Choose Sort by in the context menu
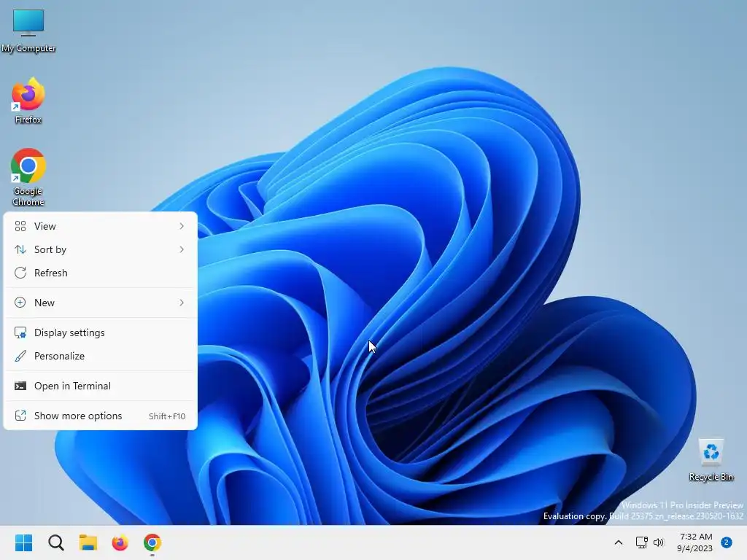The height and width of the screenshot is (560, 747). coord(101,249)
